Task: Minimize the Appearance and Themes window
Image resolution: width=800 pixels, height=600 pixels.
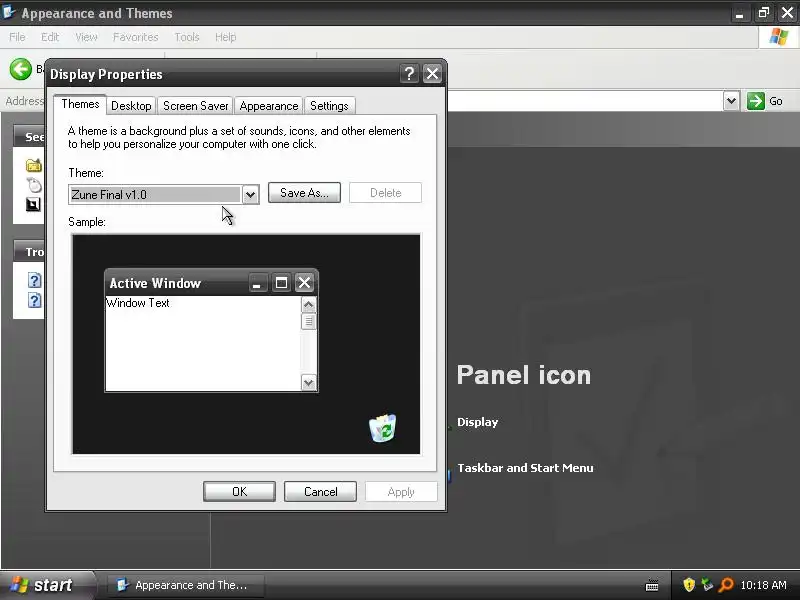Action: pyautogui.click(x=739, y=13)
